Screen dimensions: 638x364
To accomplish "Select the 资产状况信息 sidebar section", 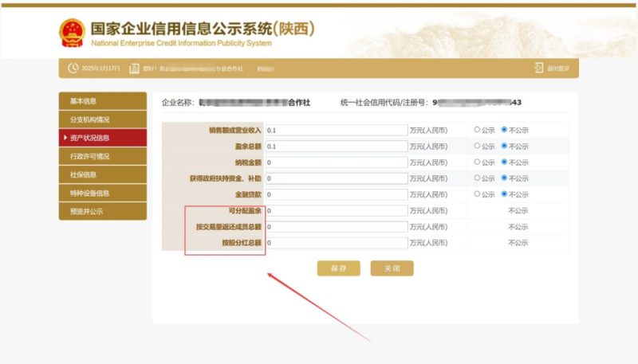I will click(x=103, y=138).
